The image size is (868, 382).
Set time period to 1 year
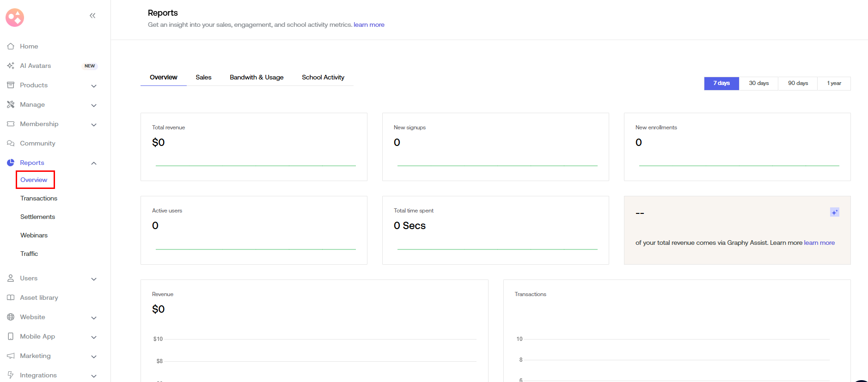(834, 83)
